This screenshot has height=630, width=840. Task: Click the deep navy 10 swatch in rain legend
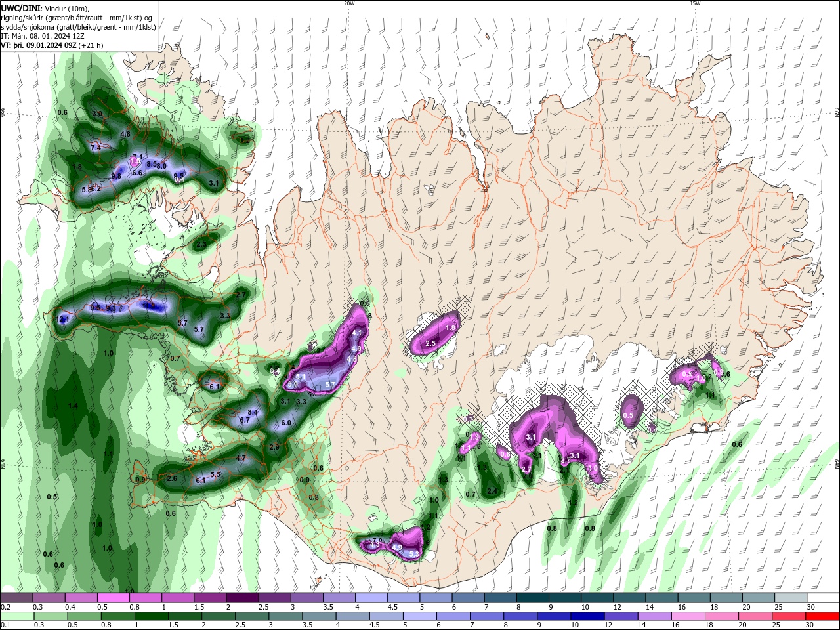click(588, 616)
